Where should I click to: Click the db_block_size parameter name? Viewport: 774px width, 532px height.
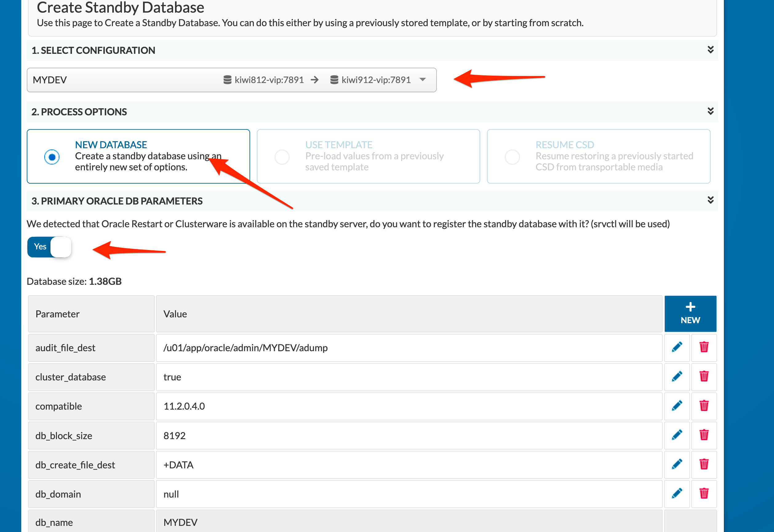click(64, 436)
